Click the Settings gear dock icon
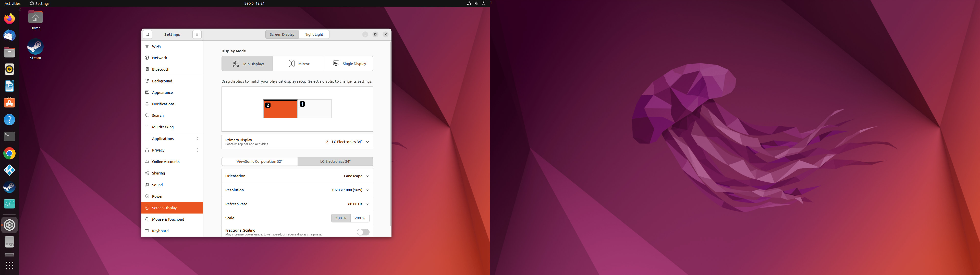 [x=9, y=225]
